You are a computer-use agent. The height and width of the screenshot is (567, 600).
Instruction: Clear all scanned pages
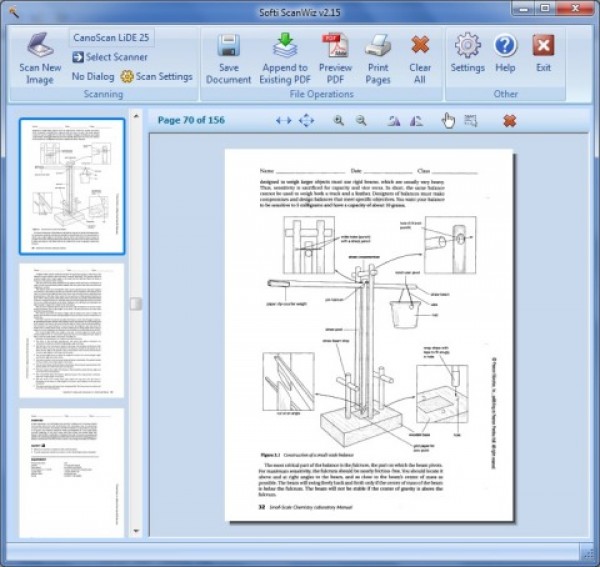click(x=420, y=45)
